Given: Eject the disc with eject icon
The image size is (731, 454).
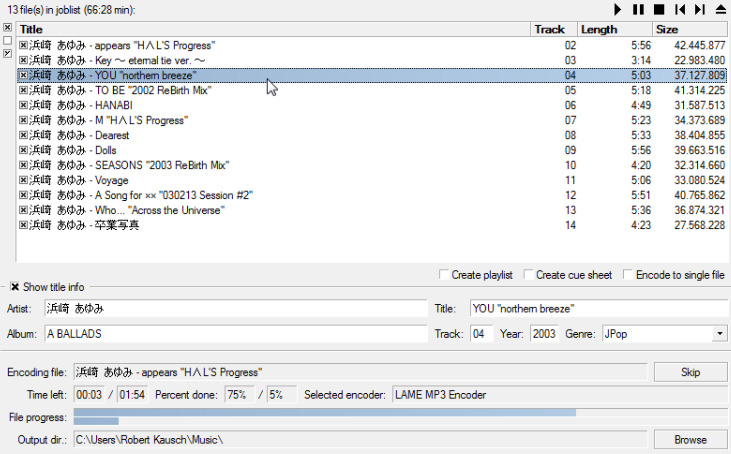Looking at the screenshot, I should point(721,9).
